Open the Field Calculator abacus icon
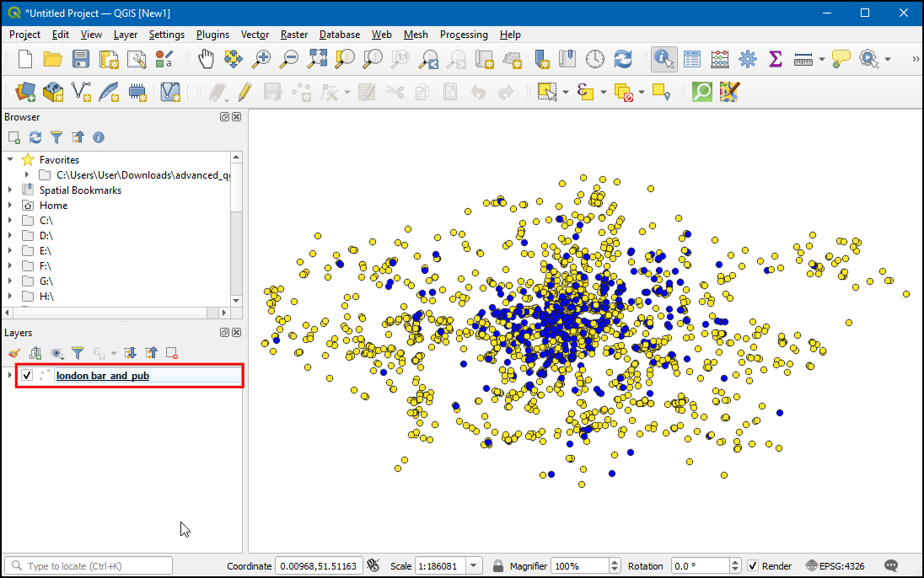 [x=720, y=59]
